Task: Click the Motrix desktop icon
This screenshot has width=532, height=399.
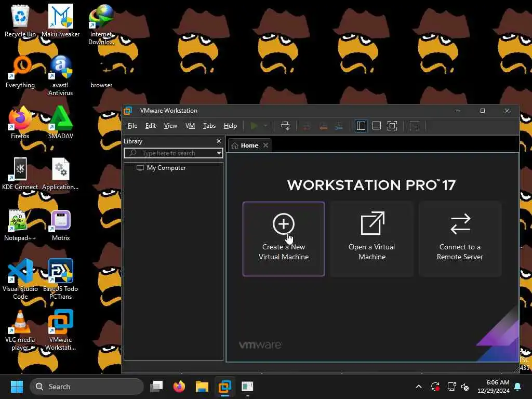Action: point(61,224)
